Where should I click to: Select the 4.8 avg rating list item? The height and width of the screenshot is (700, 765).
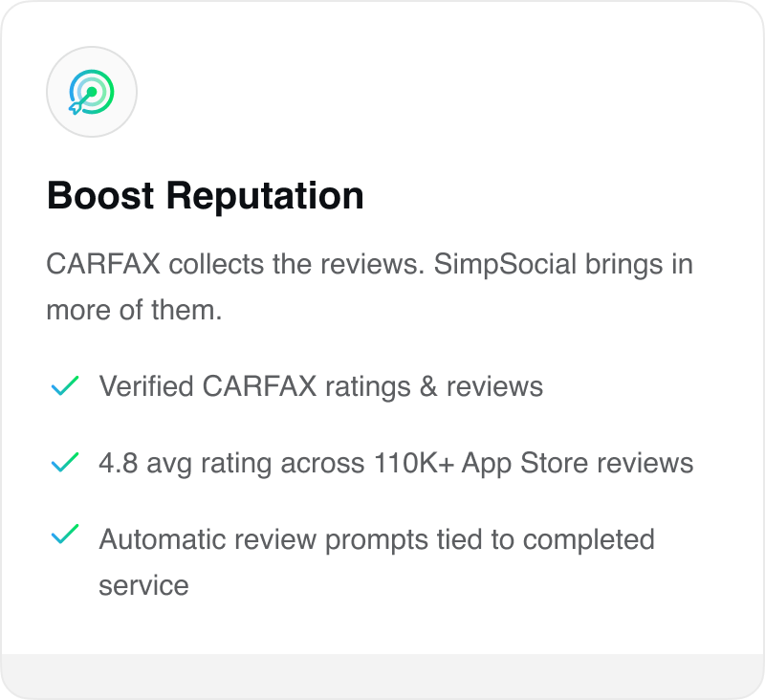tap(395, 463)
